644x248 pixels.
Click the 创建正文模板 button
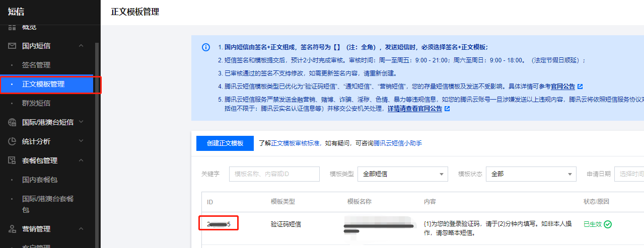(225, 143)
